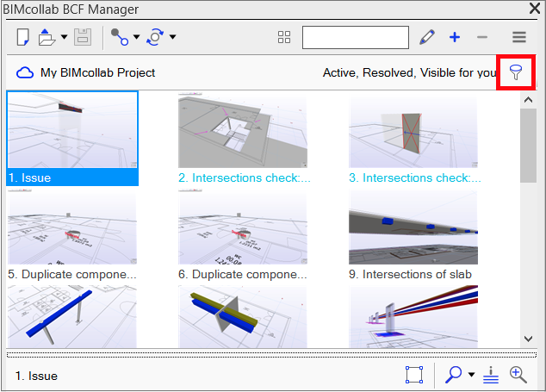Select thumbnail of issue 5 duplicate component

(x=72, y=227)
